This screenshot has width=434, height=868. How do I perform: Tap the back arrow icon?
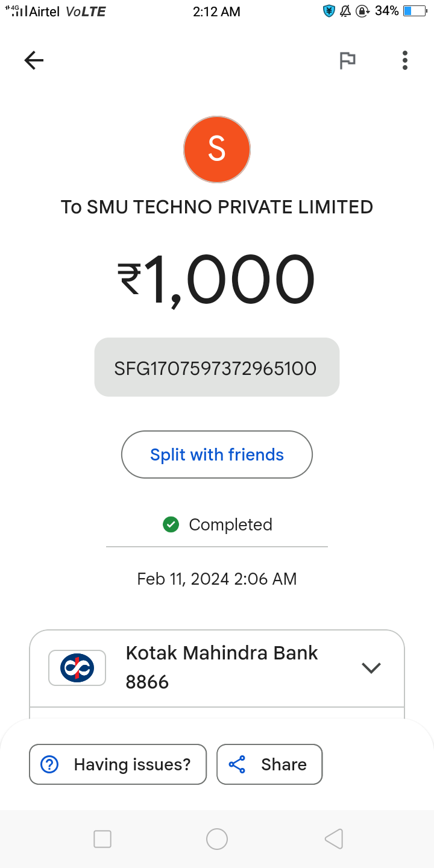pos(34,60)
